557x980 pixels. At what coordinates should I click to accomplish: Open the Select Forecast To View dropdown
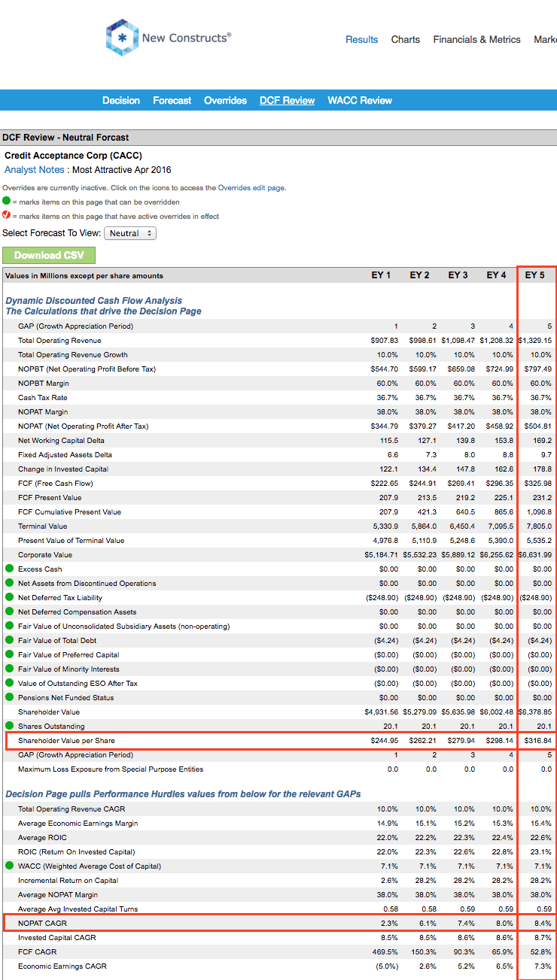click(x=129, y=233)
